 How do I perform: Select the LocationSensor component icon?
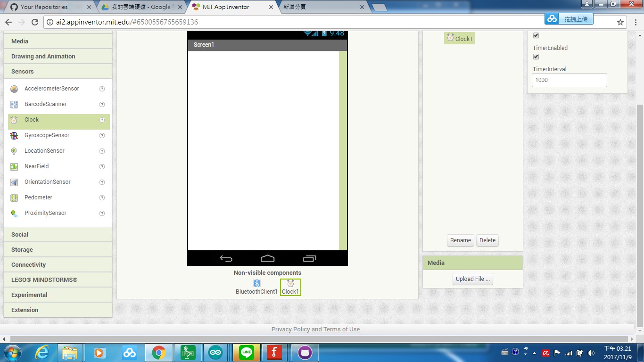(15, 151)
